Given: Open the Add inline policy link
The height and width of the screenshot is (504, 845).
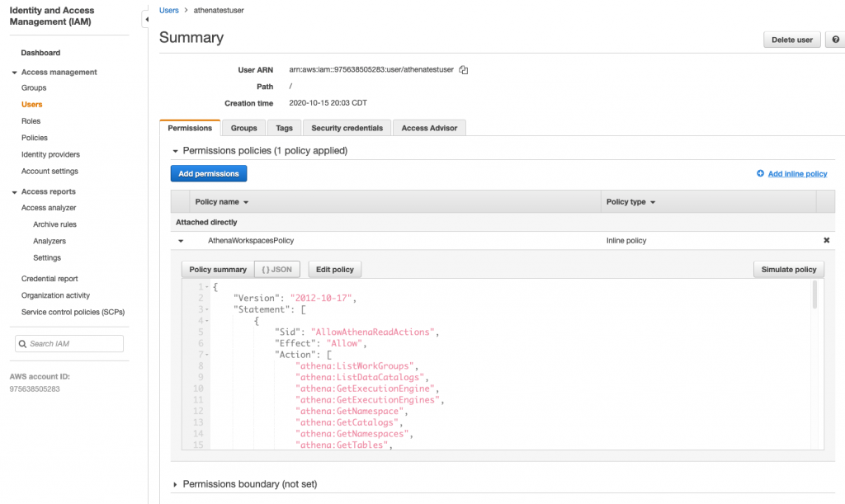Looking at the screenshot, I should [x=797, y=173].
